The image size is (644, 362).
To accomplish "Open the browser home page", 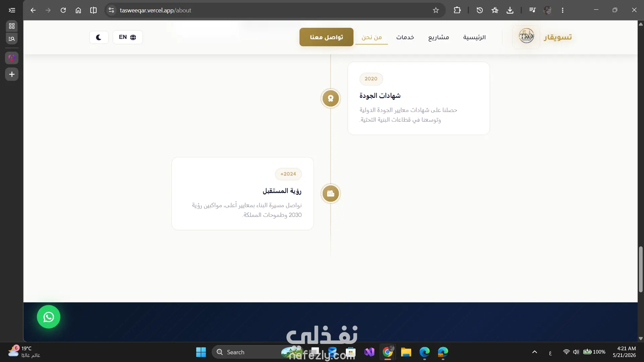I will (x=78, y=10).
